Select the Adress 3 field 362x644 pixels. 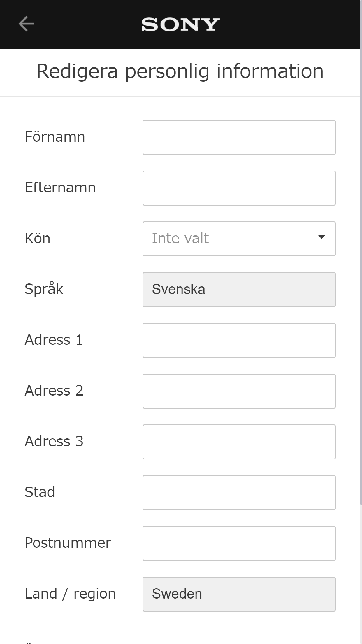point(239,442)
